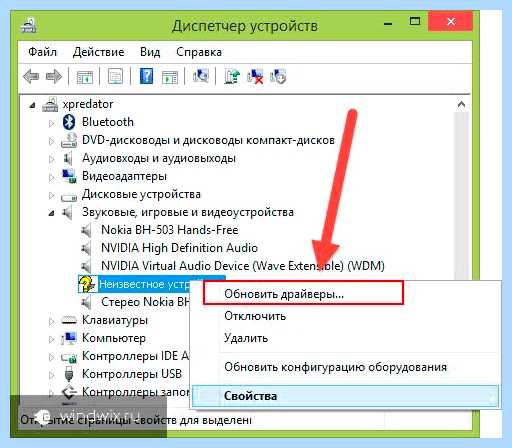
Task: Expand the Клавиатуры arrow
Action: click(51, 321)
